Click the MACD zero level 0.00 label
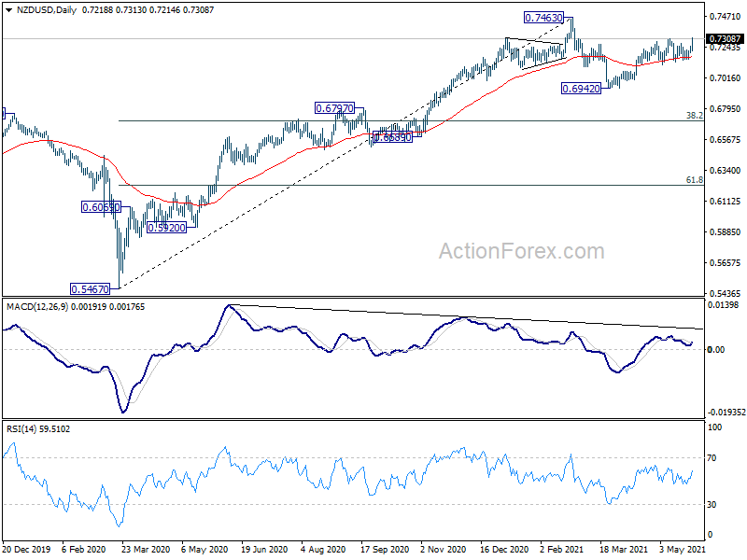 coord(716,350)
